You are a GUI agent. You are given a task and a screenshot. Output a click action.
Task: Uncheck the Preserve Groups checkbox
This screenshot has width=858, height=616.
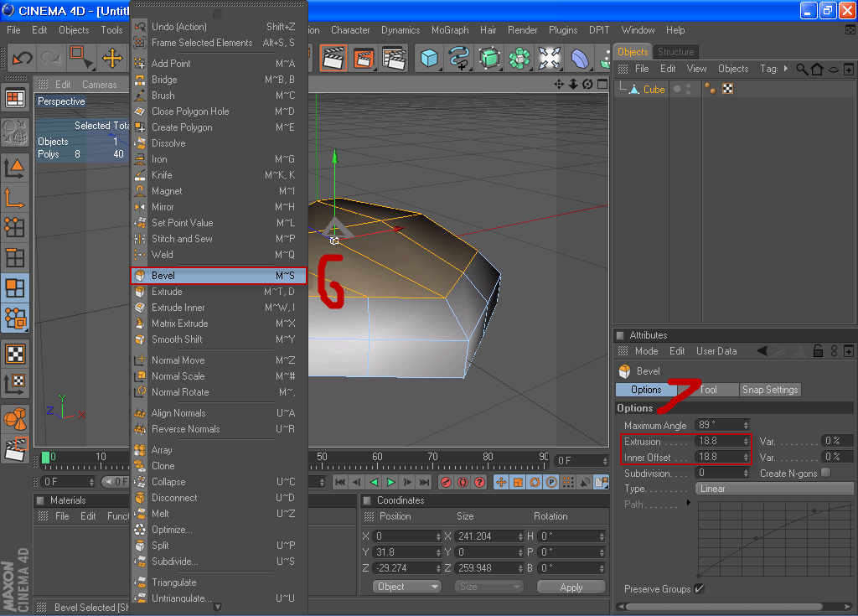point(700,588)
